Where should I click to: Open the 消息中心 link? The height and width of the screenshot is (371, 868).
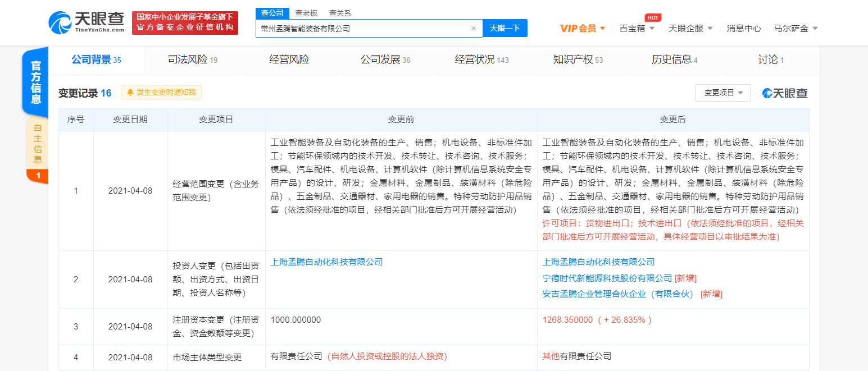[744, 28]
